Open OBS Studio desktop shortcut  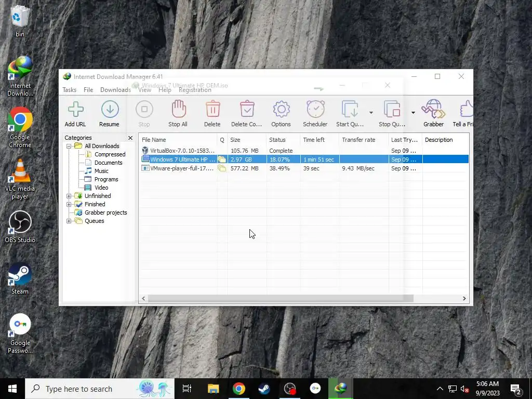click(20, 227)
